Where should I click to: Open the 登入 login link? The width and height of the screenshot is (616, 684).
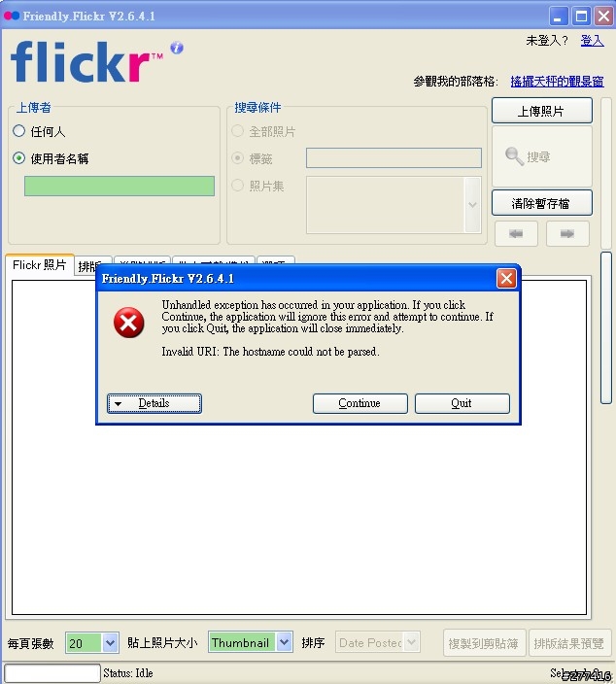click(x=592, y=41)
